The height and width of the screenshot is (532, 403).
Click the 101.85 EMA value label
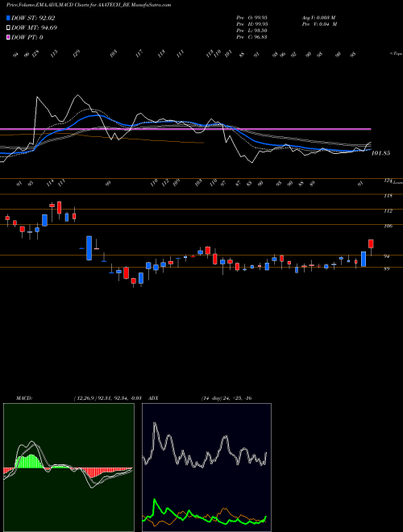click(x=380, y=153)
